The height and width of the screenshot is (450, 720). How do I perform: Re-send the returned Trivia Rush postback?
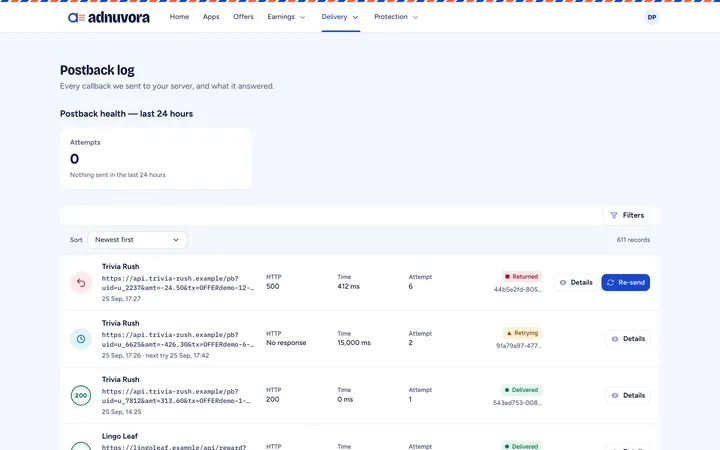[x=625, y=283]
